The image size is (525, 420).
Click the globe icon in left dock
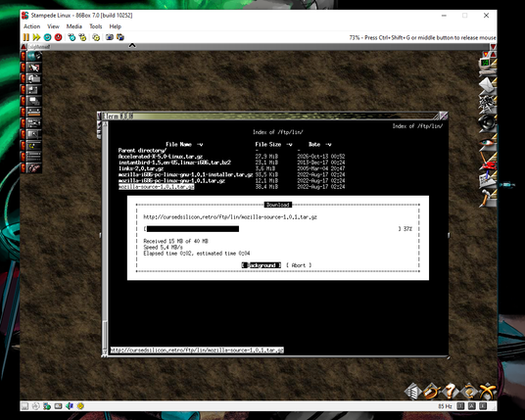[x=34, y=56]
